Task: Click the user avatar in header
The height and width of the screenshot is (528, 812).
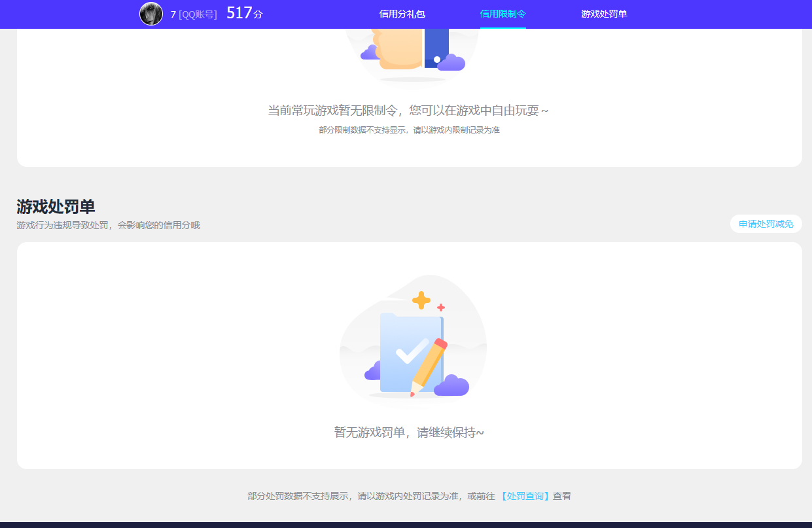Action: coord(151,14)
